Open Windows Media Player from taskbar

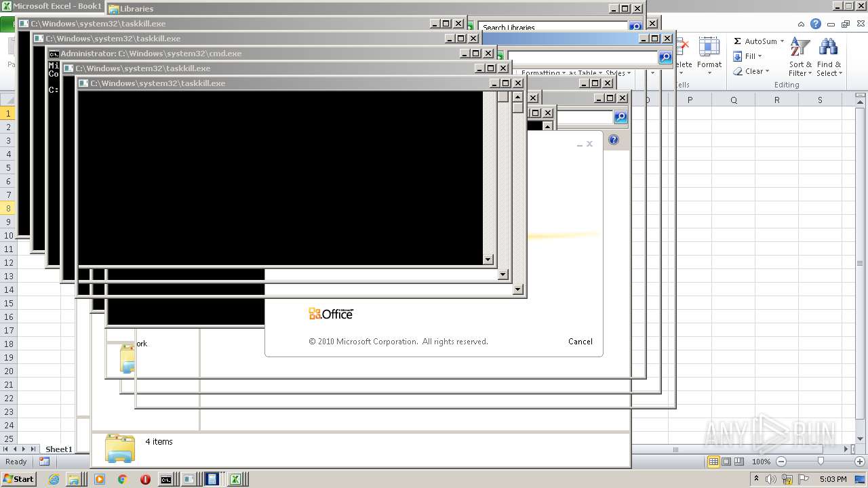pyautogui.click(x=100, y=479)
